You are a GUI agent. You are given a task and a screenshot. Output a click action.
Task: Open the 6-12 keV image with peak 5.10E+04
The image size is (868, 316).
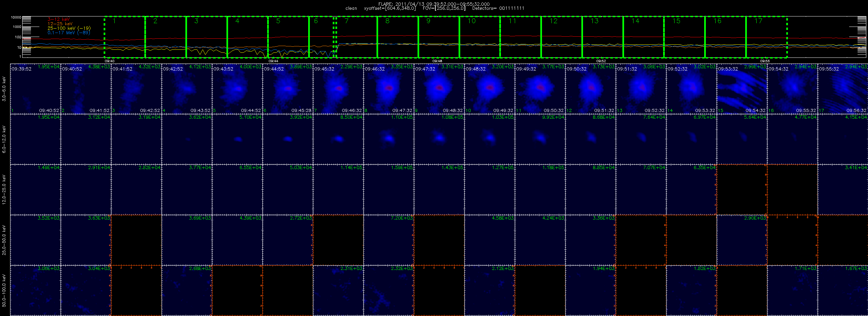point(237,139)
